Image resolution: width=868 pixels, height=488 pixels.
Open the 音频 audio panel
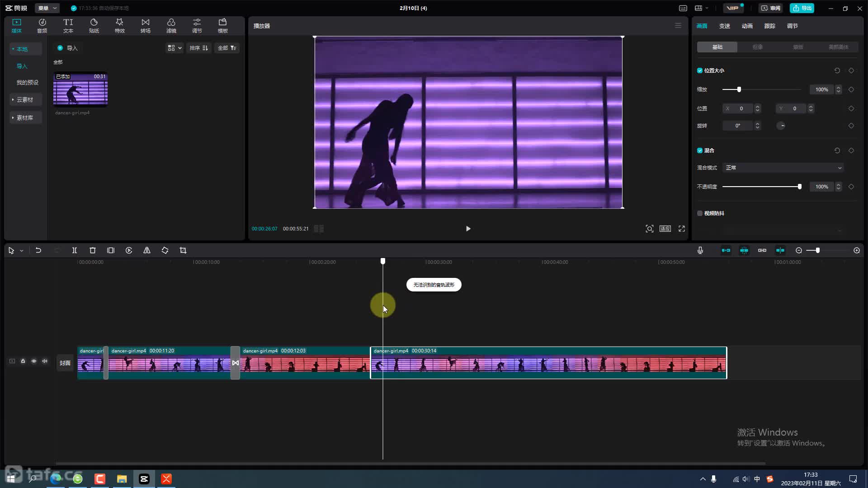(42, 26)
